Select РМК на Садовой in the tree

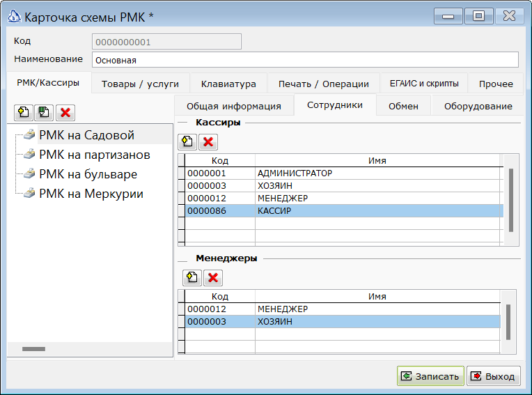87,135
